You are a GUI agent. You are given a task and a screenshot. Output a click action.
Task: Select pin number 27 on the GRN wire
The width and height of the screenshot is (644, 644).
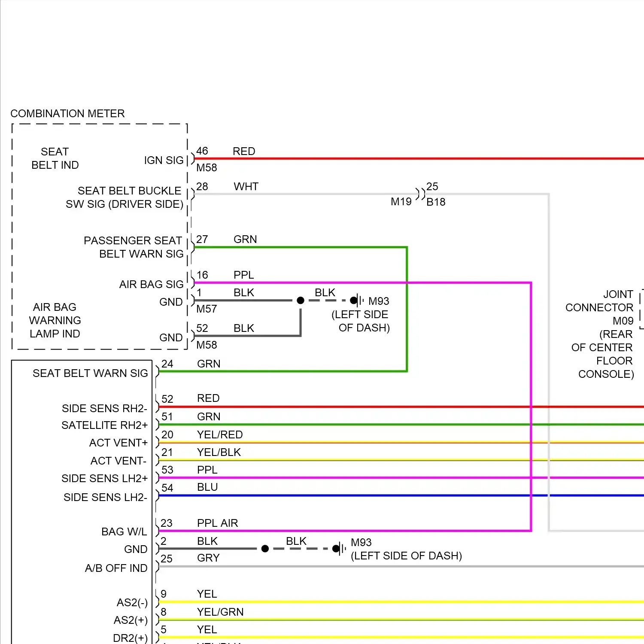click(x=202, y=239)
